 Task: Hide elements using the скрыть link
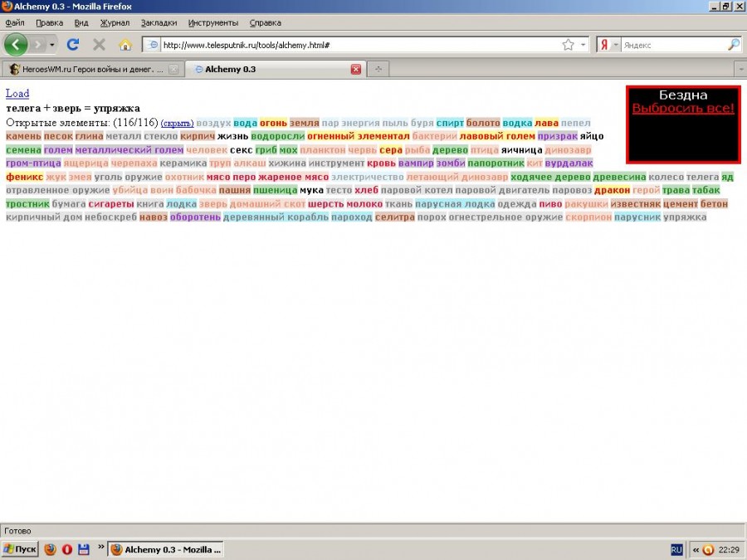(x=177, y=123)
